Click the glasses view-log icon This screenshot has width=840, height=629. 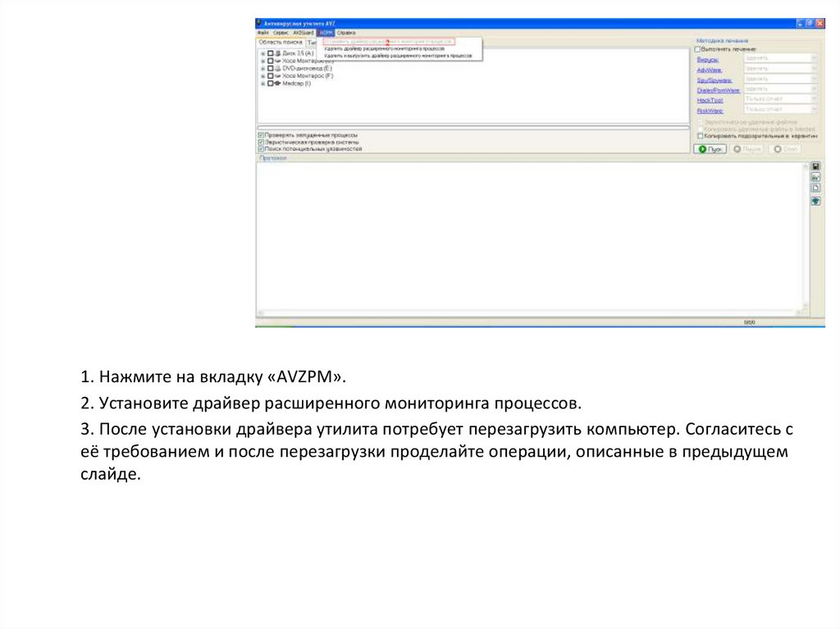pos(815,177)
